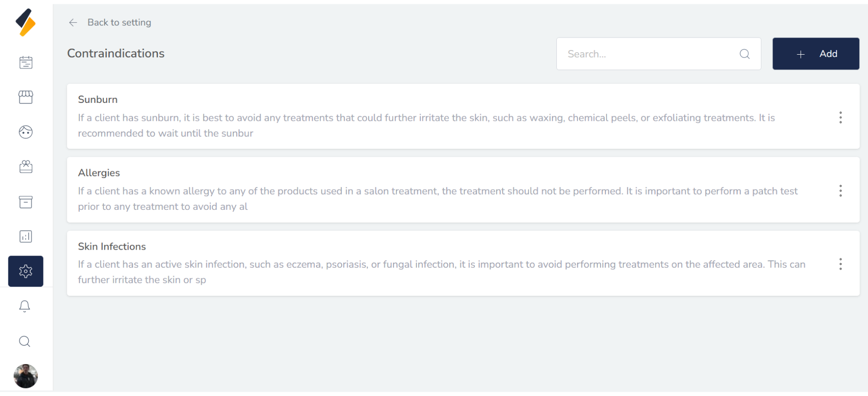Open the archive box icon in sidebar
The image size is (868, 396).
coord(26,202)
